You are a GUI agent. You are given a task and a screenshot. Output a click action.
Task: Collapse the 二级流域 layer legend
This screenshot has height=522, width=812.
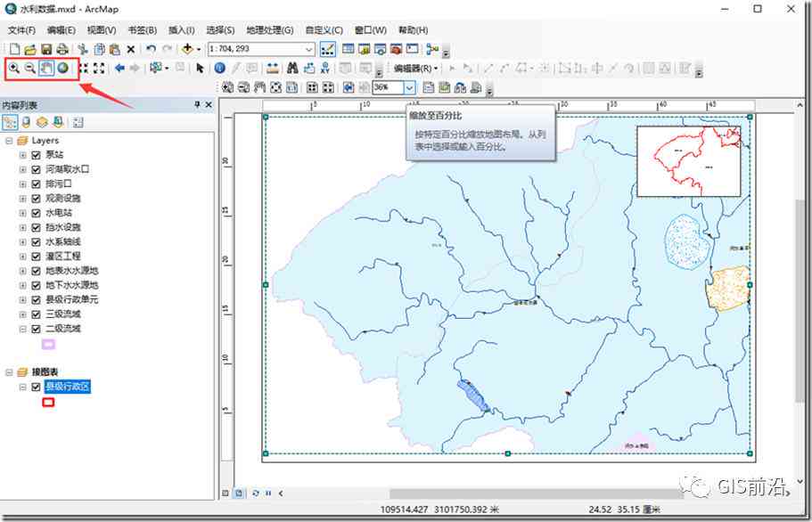pyautogui.click(x=23, y=329)
